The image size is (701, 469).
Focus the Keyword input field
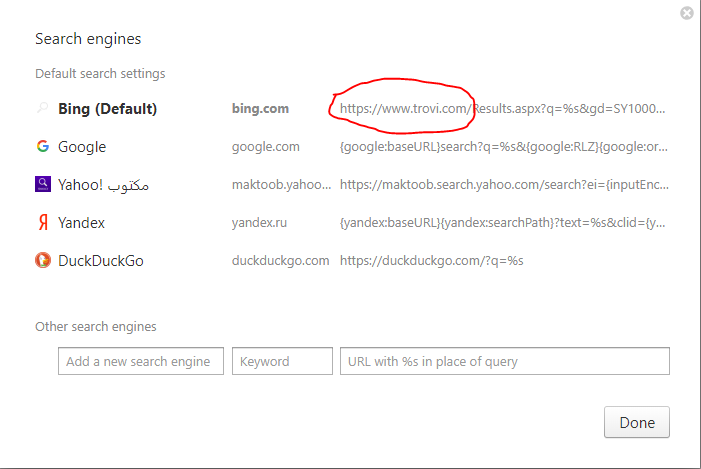(282, 361)
